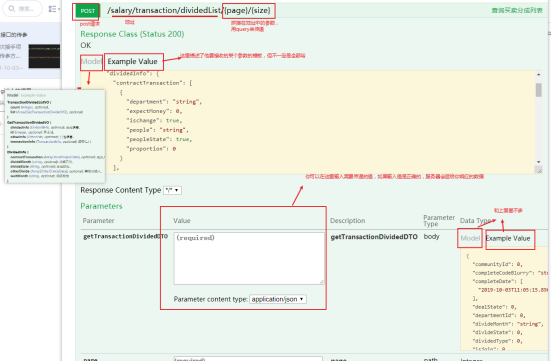Focus the sidebar search input field
Viewport: 551px width, 361px height.
22,8
